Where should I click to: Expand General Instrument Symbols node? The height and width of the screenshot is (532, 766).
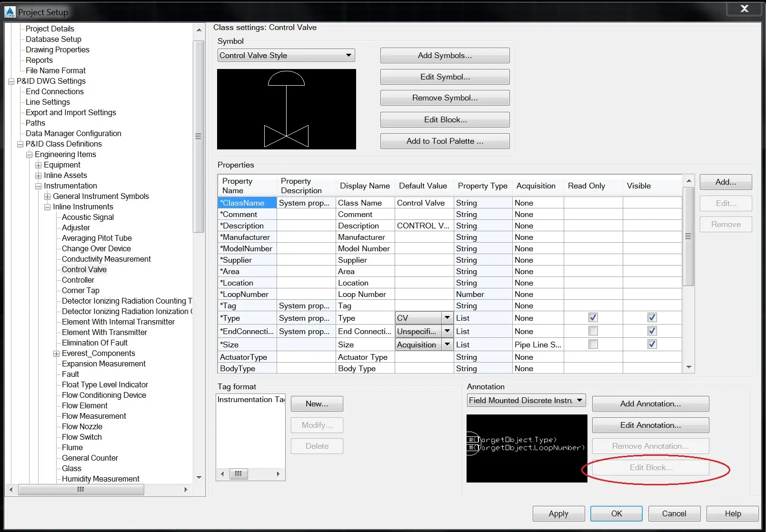coord(47,197)
